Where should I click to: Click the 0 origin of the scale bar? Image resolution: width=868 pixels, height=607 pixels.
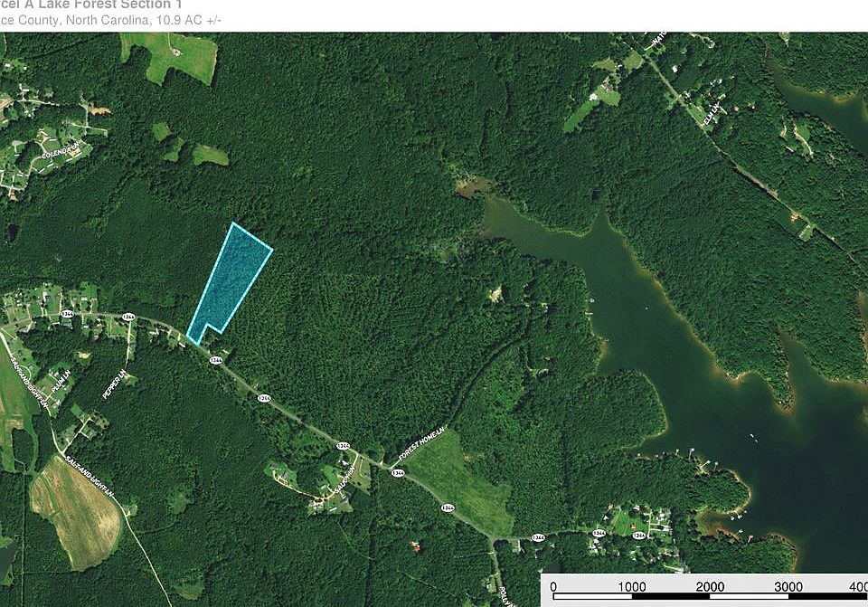(x=553, y=586)
